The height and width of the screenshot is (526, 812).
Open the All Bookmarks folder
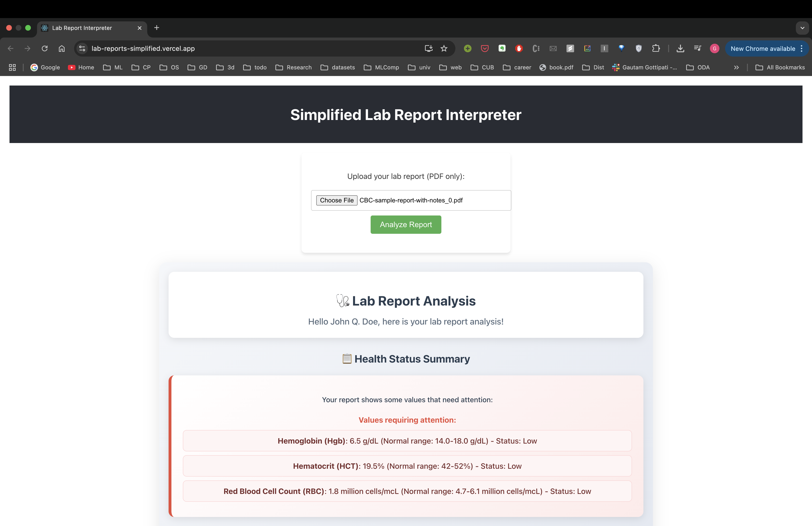point(780,67)
